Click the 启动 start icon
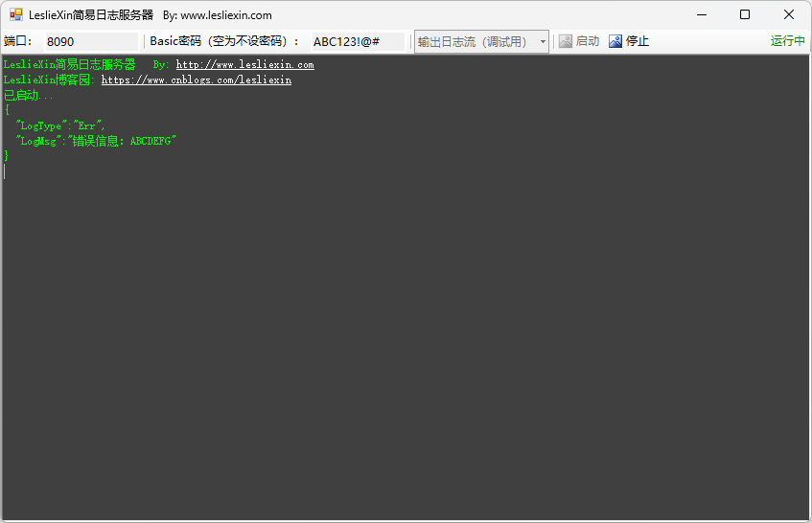 [x=566, y=41]
